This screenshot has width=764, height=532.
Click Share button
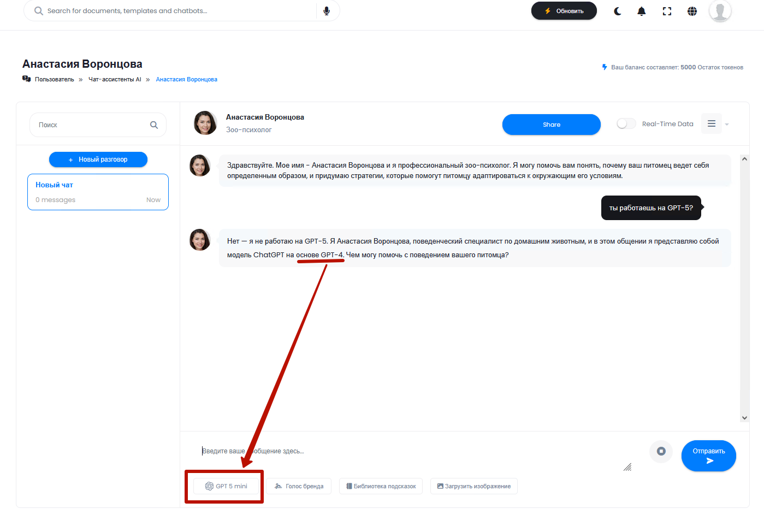552,125
